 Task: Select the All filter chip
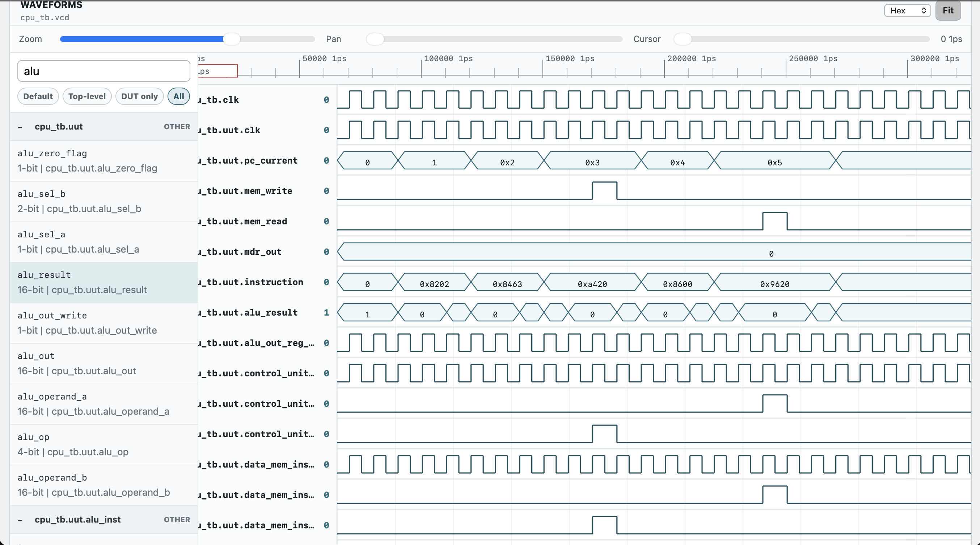click(x=179, y=96)
